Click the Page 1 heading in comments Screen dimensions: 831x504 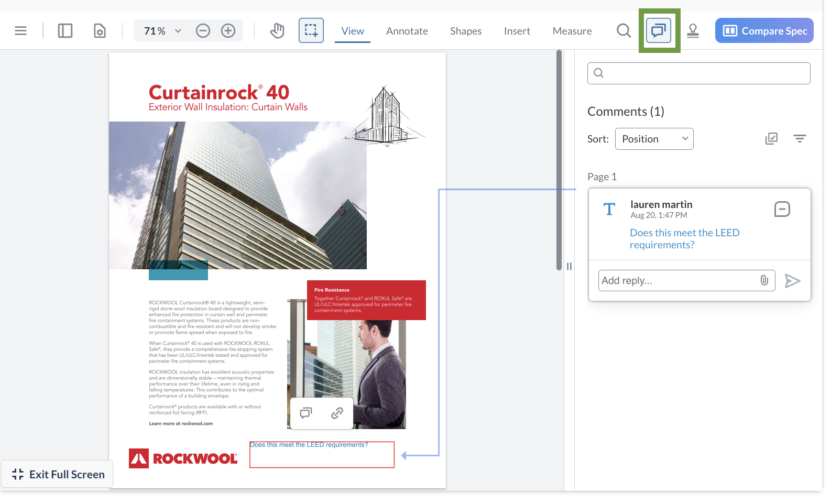[602, 177]
